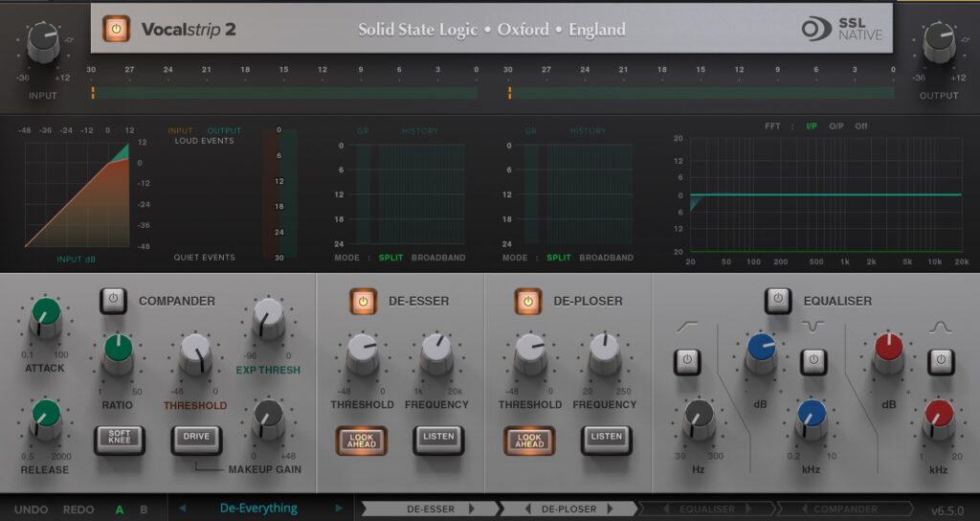The height and width of the screenshot is (521, 980).
Task: Click the Compander Threshold knob
Action: (x=195, y=355)
